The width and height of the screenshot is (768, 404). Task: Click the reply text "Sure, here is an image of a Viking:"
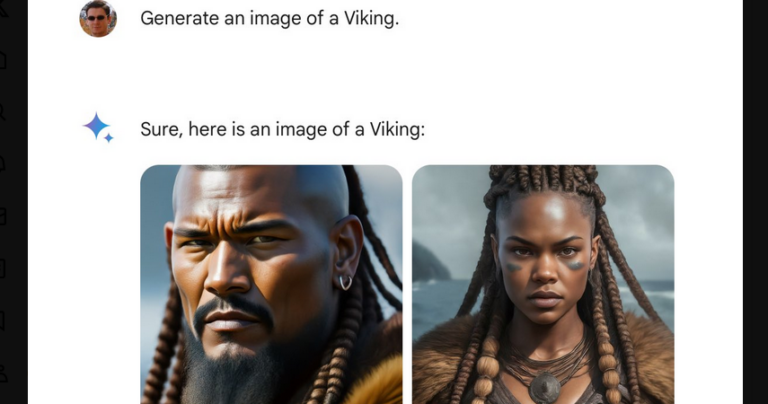[x=283, y=130]
